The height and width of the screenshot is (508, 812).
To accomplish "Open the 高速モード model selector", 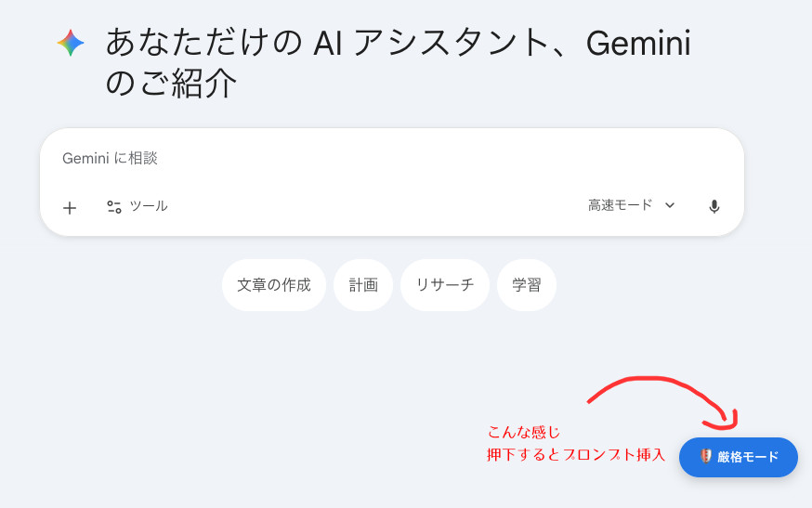I will (621, 205).
